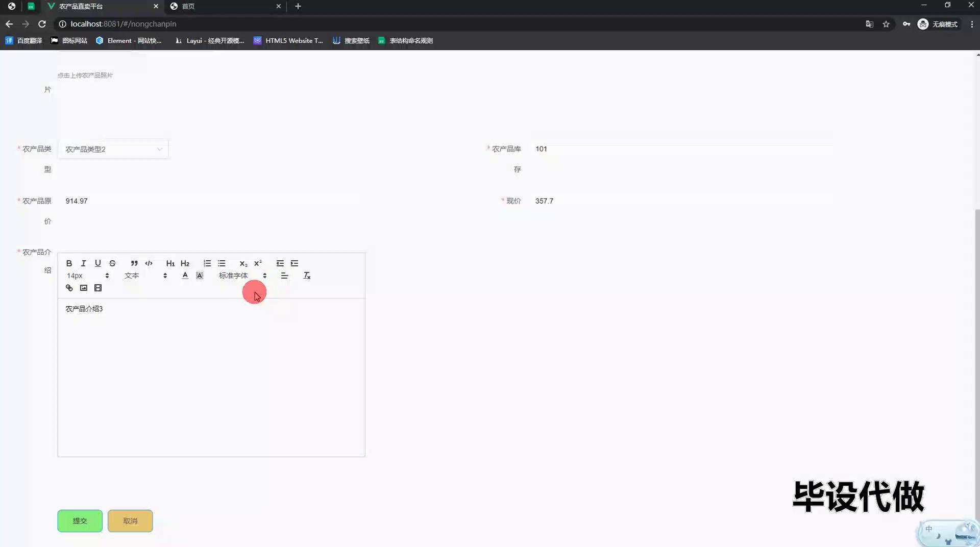Apply Heading 1 style

coord(170,263)
